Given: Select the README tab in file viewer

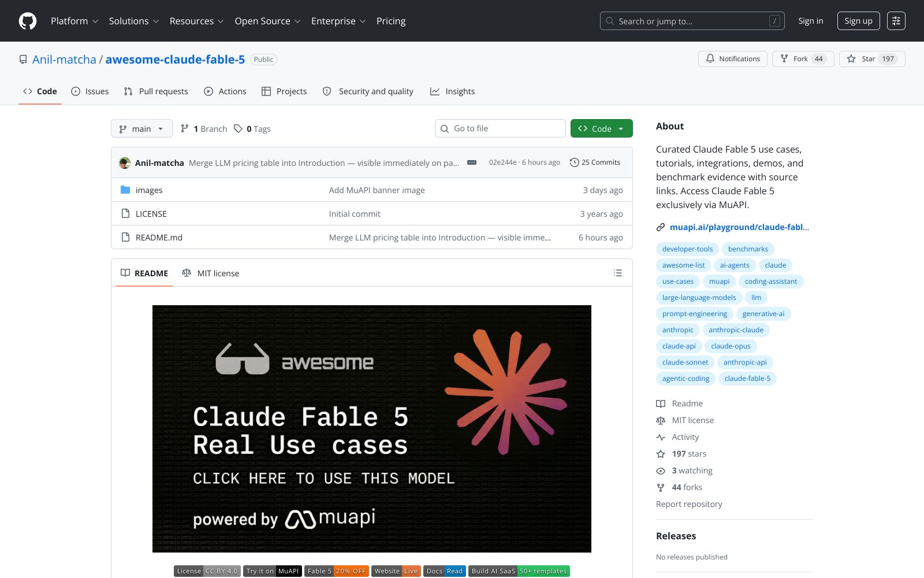Looking at the screenshot, I should tap(144, 273).
